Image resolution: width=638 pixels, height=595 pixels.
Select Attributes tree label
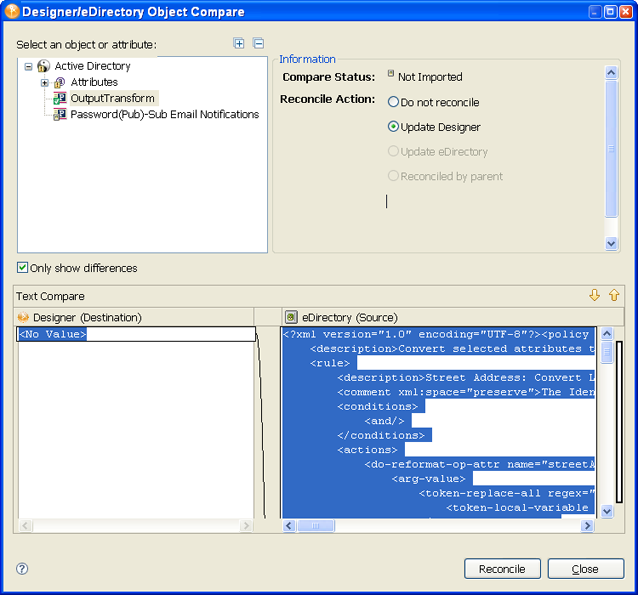coord(94,82)
